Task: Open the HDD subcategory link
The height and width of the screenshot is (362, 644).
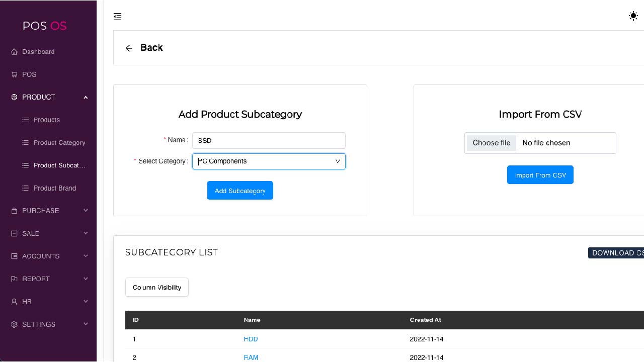Action: click(x=251, y=339)
